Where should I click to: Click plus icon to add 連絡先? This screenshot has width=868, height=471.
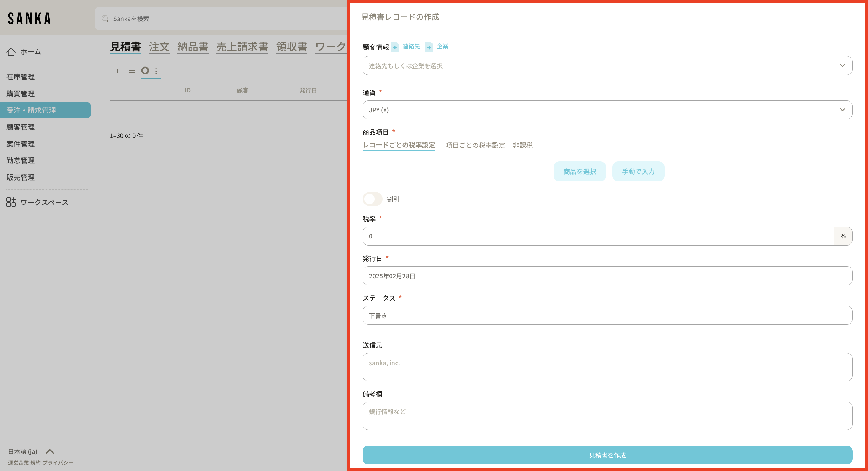[395, 47]
